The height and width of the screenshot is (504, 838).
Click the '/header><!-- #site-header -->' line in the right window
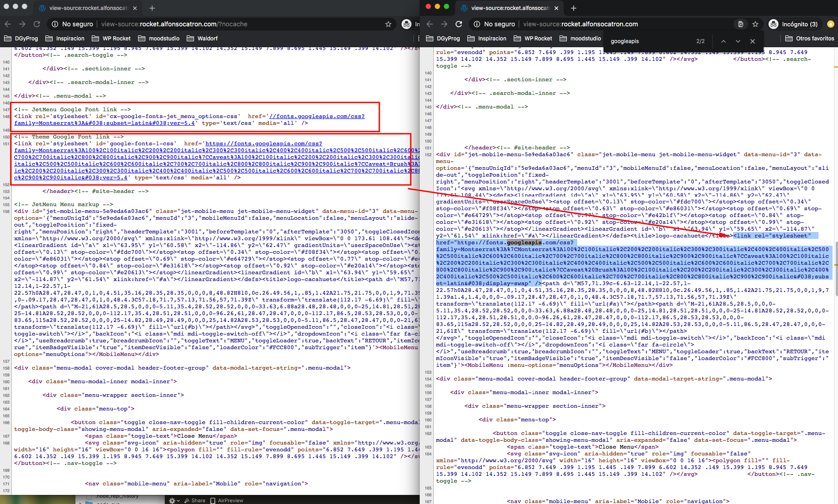(517, 148)
